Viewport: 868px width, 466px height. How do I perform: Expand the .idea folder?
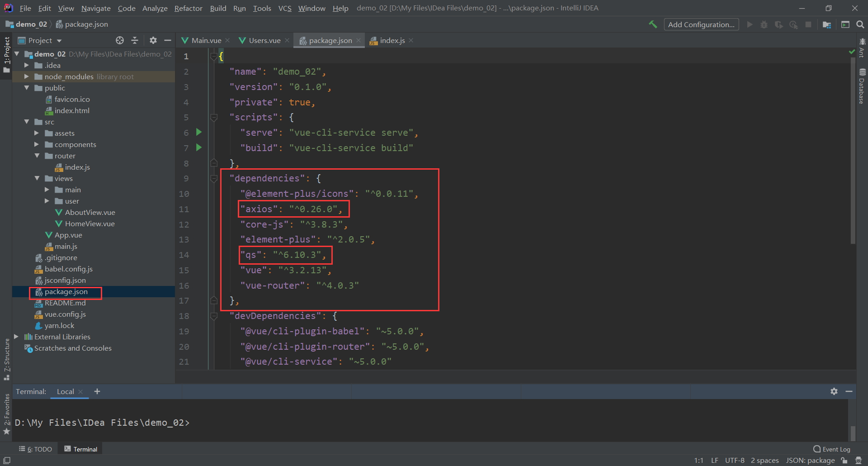coord(27,65)
